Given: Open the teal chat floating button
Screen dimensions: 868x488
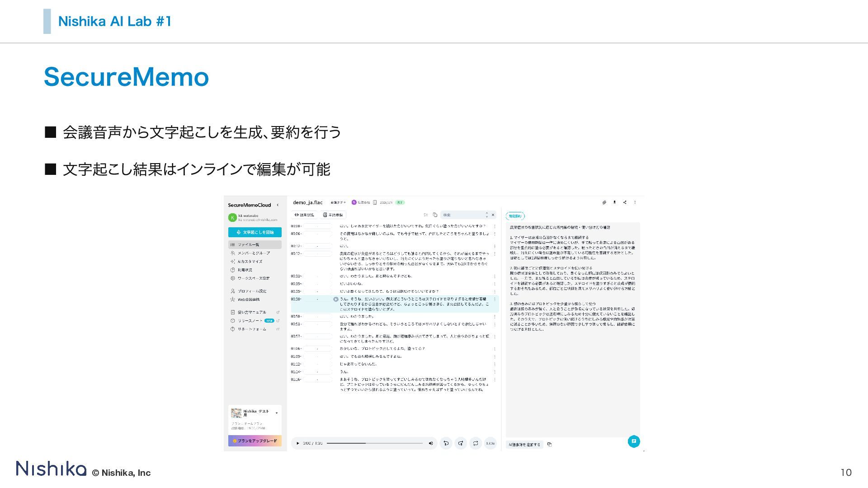Looking at the screenshot, I should pyautogui.click(x=634, y=441).
